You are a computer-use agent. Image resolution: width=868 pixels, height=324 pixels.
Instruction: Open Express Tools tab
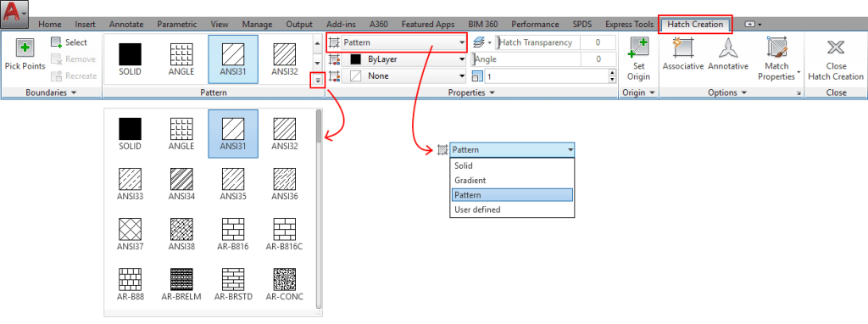click(629, 25)
